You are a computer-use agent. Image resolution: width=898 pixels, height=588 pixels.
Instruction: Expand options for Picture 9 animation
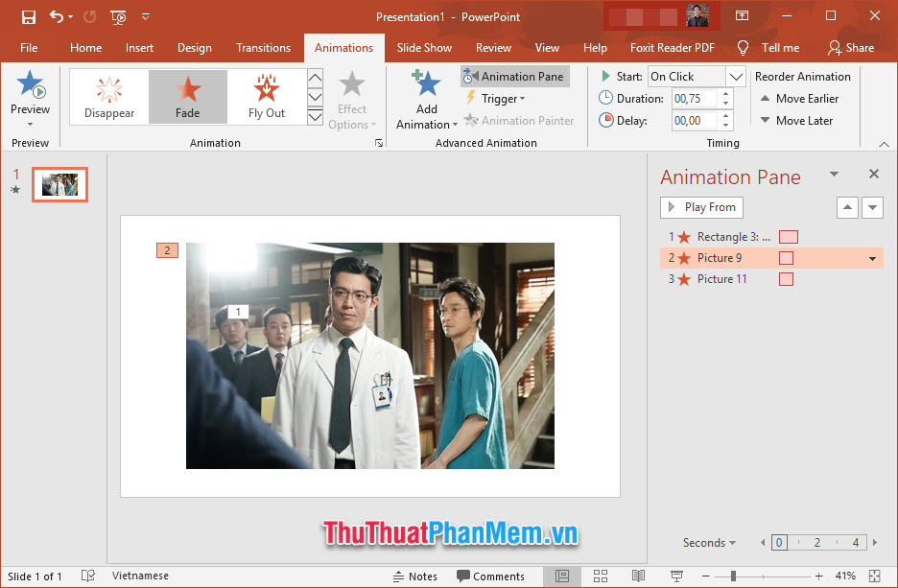pyautogui.click(x=872, y=257)
